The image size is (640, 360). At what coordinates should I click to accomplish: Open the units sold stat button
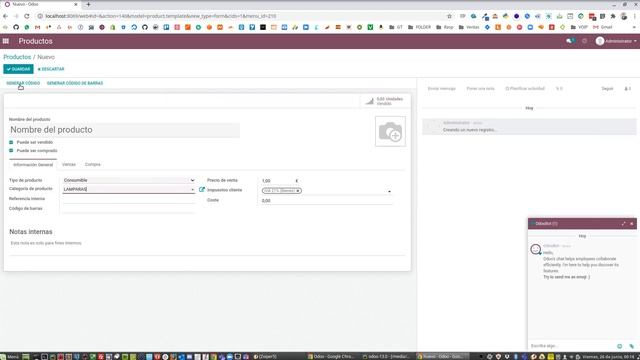385,101
